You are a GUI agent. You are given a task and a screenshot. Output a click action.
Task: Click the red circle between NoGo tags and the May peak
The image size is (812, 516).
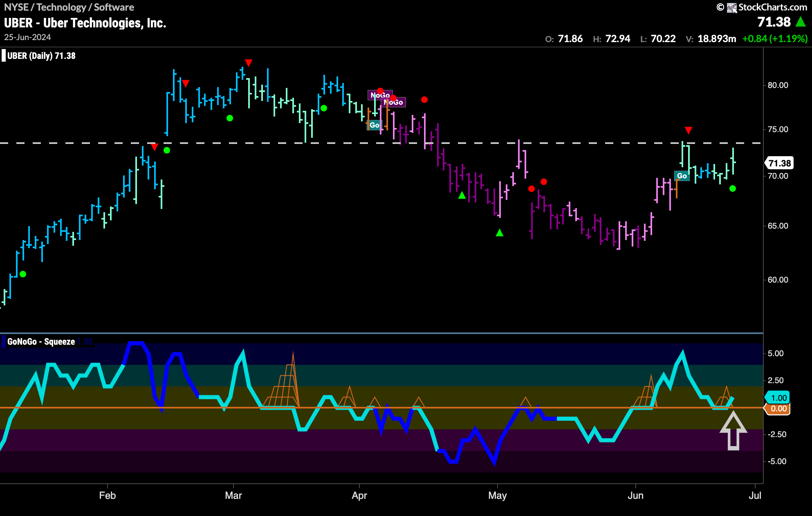424,100
